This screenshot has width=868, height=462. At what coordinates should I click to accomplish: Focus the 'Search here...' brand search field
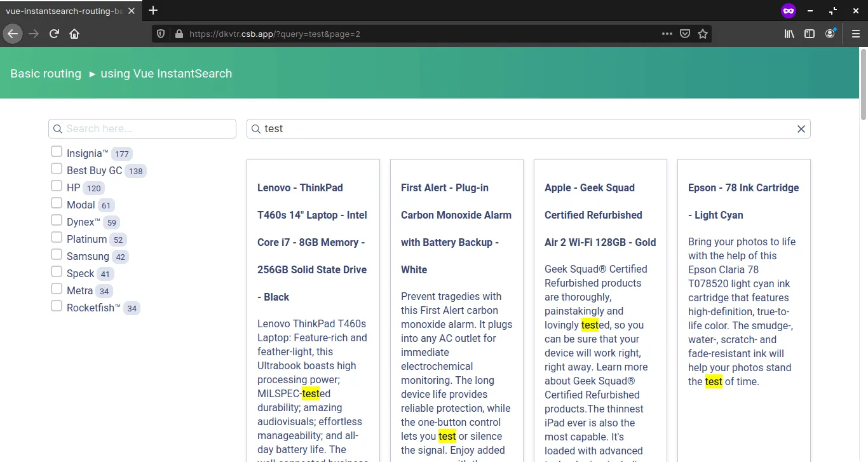[142, 129]
